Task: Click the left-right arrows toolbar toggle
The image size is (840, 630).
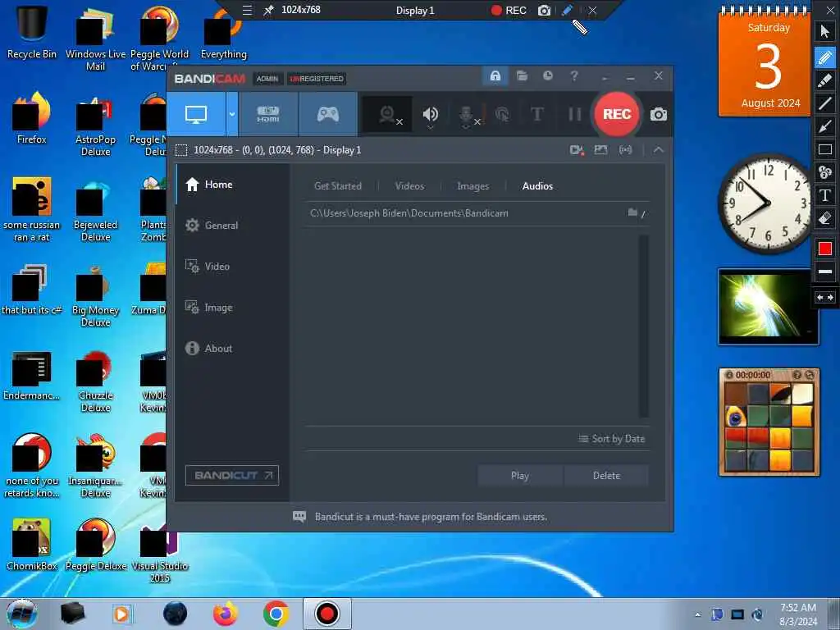Action: tap(825, 297)
